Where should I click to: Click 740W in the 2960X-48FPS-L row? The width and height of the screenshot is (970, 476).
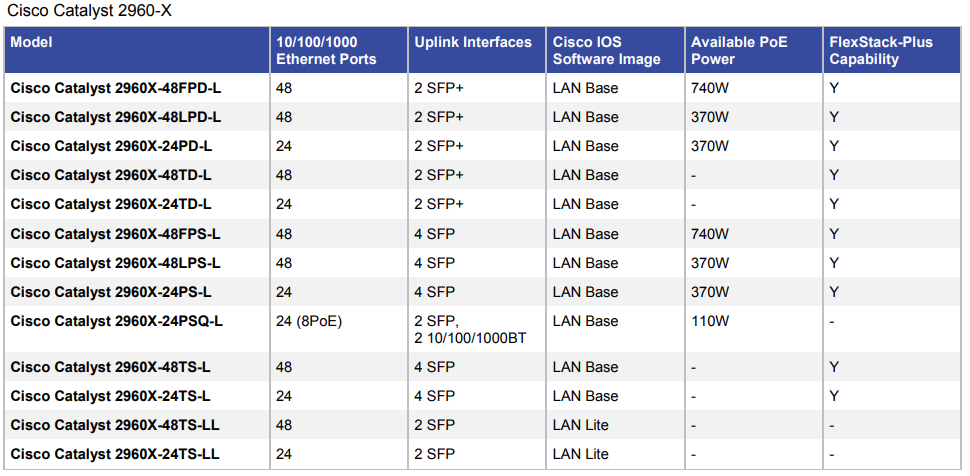(x=710, y=234)
